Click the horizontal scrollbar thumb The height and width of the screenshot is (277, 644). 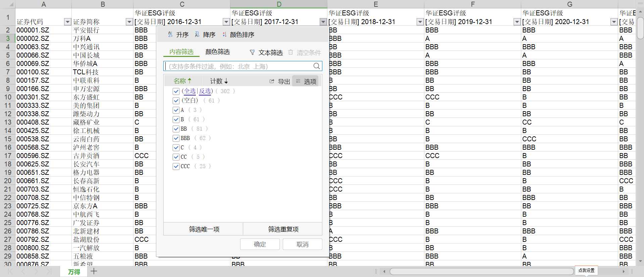[x=482, y=271]
